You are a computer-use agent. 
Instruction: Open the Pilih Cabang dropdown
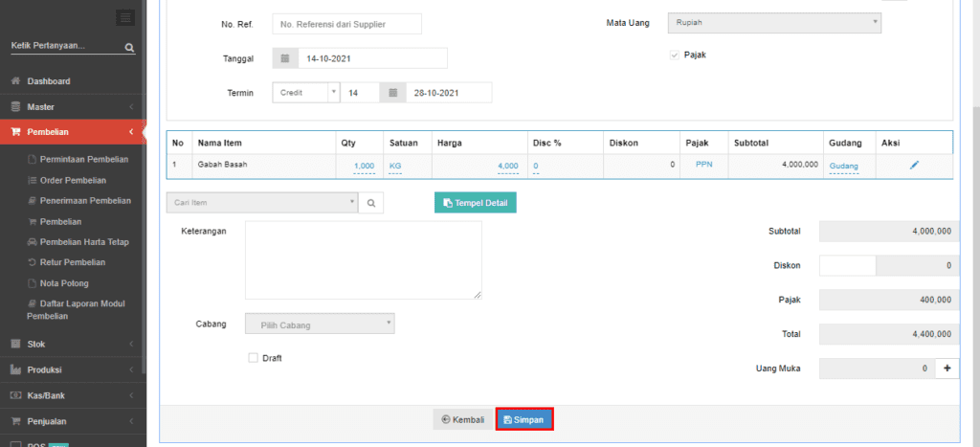pyautogui.click(x=320, y=324)
